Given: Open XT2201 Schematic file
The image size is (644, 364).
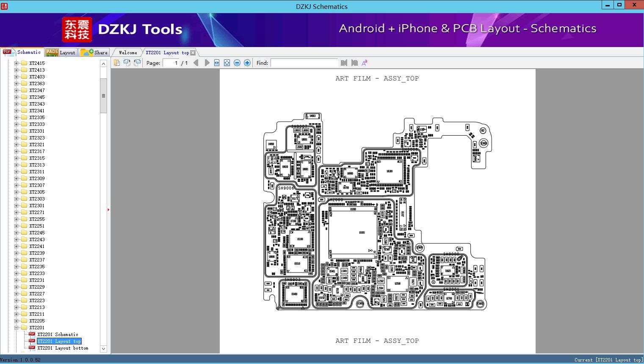Looking at the screenshot, I should pos(58,334).
